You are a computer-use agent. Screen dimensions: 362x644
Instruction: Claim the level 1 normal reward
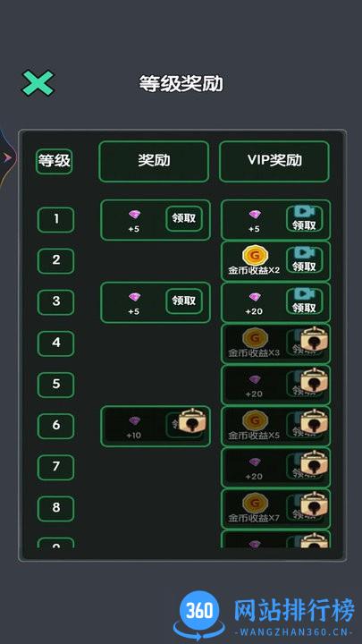point(184,218)
